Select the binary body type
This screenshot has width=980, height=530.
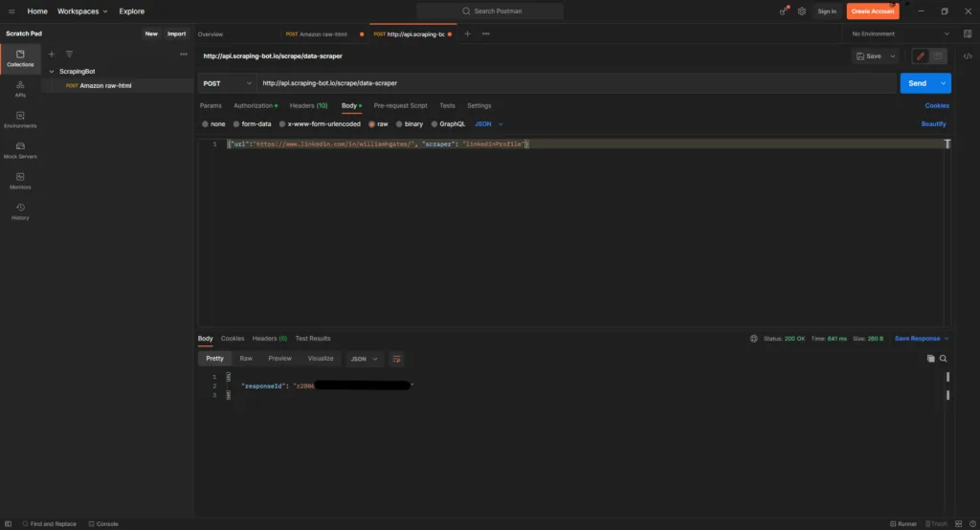(x=409, y=123)
